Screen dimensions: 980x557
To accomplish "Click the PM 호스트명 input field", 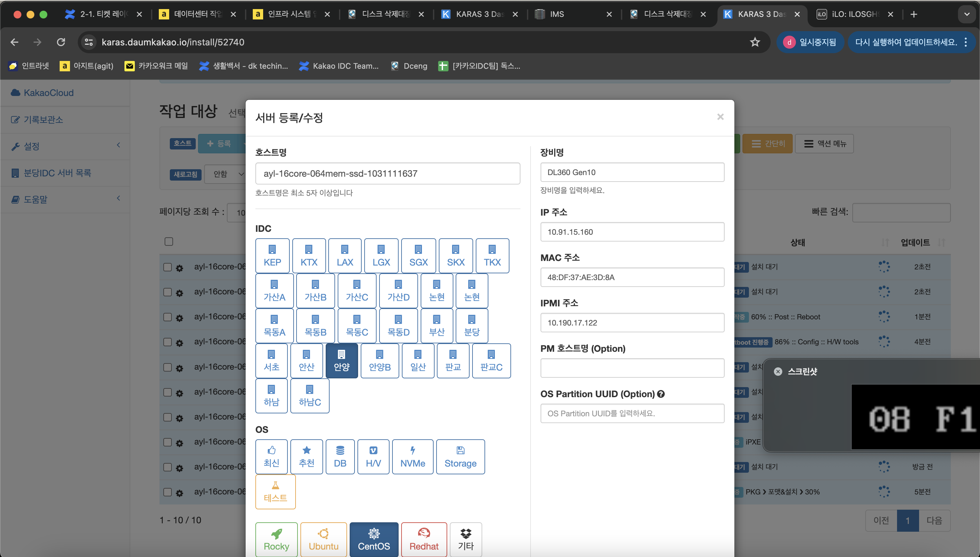I will (632, 368).
